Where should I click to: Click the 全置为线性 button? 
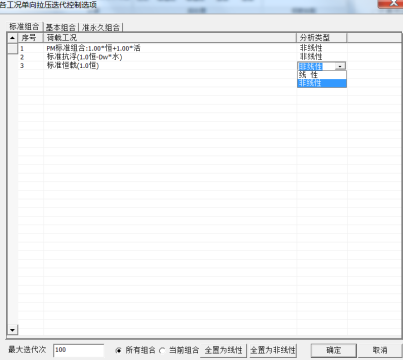pyautogui.click(x=223, y=350)
